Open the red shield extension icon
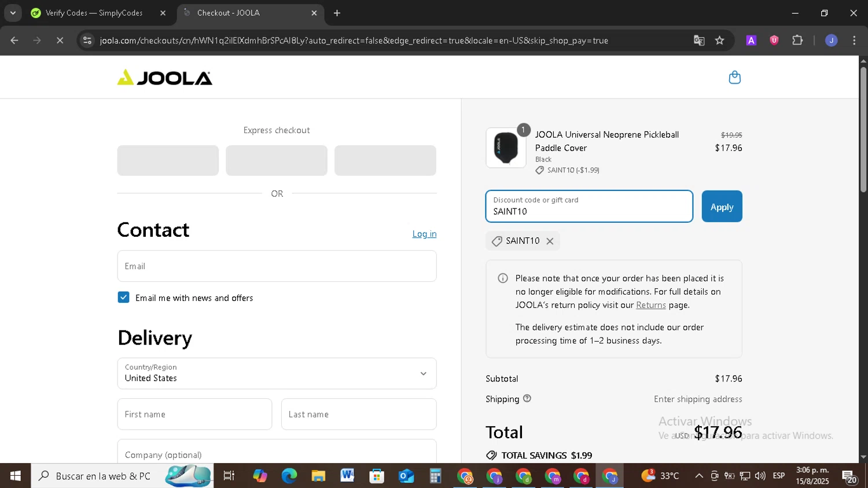 tap(774, 41)
